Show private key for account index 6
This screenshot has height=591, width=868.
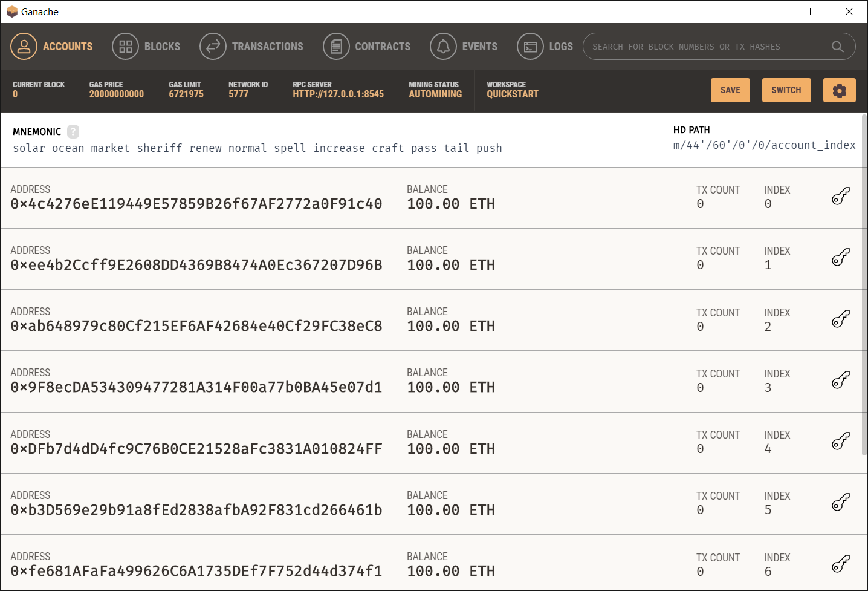pos(841,564)
